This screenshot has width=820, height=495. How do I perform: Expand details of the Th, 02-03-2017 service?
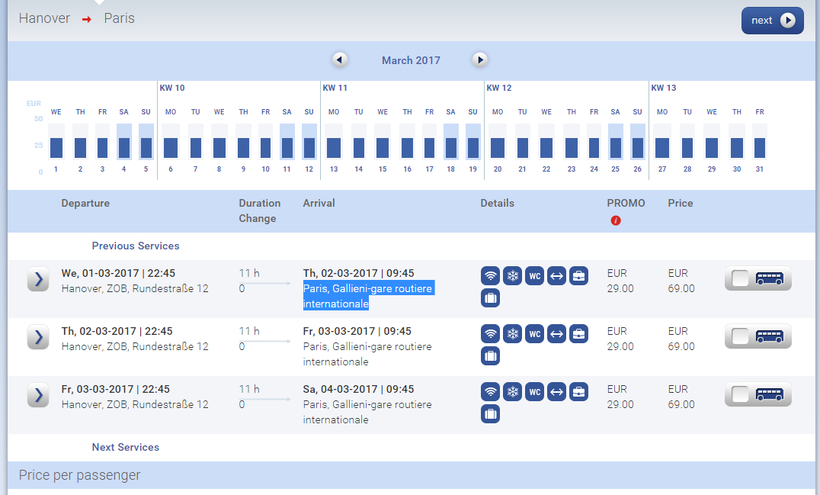pos(38,338)
